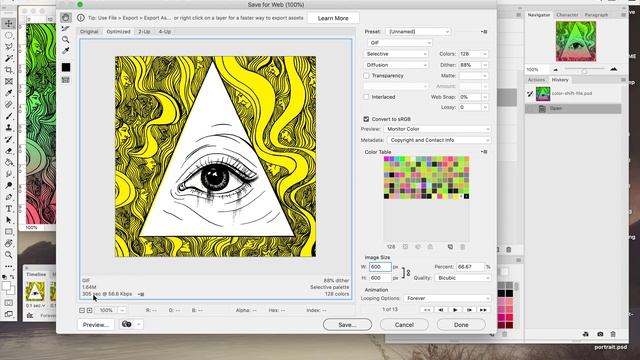This screenshot has width=640, height=360.
Task: Select the Move tool in Photoshop toolbar
Action: [x=9, y=23]
